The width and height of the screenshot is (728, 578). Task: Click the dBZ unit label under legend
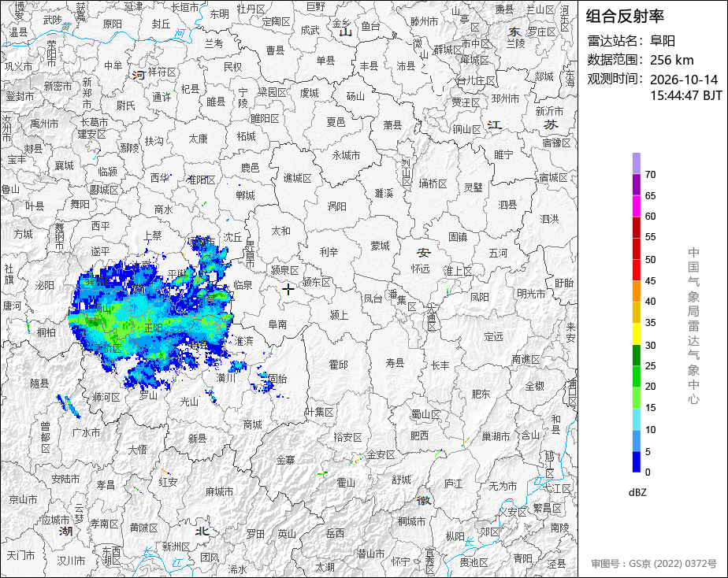coord(637,492)
